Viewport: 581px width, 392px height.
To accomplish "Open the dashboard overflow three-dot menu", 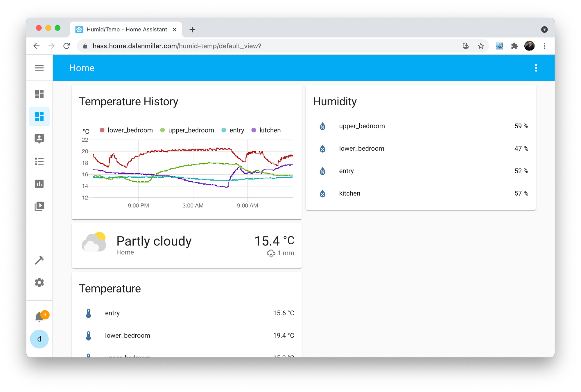I will pyautogui.click(x=536, y=68).
